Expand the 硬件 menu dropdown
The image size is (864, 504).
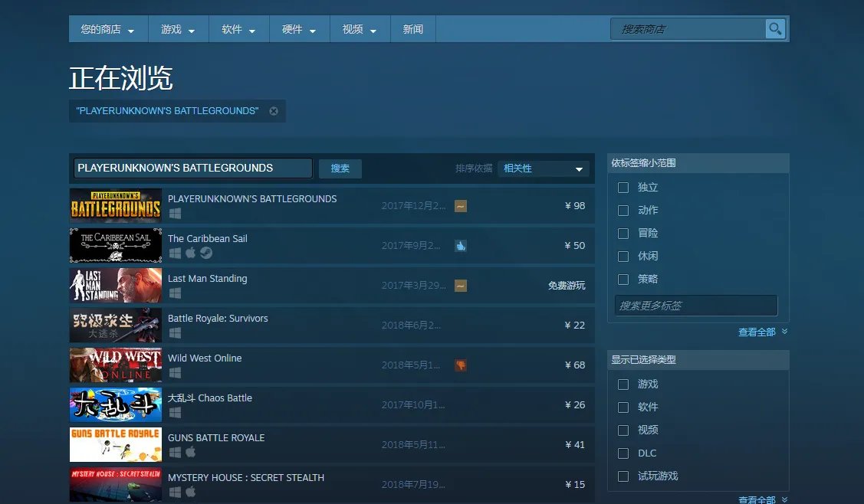click(299, 28)
